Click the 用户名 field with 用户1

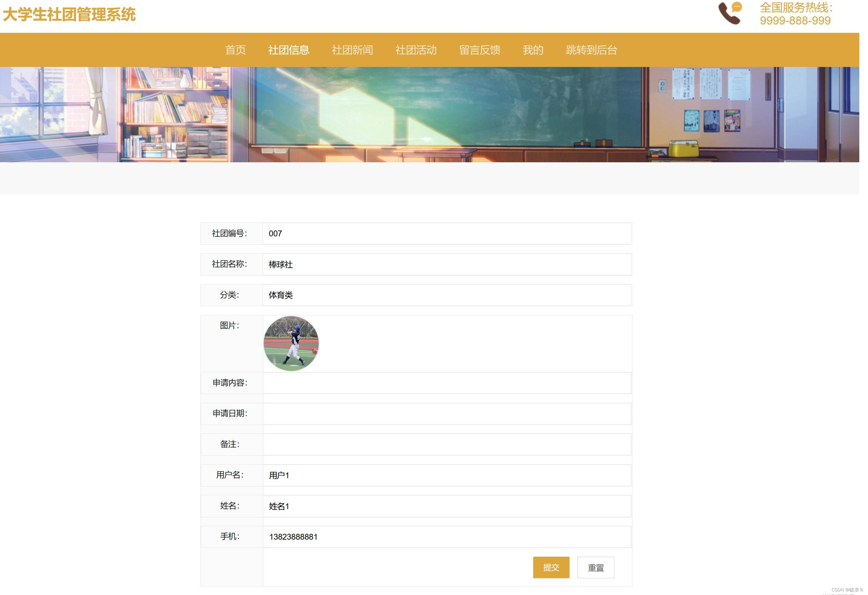point(447,476)
